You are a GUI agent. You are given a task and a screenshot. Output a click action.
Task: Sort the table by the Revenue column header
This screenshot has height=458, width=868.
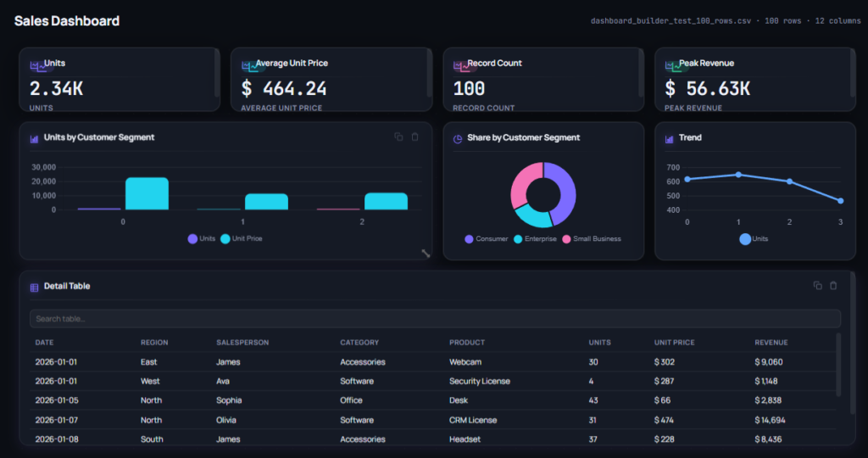pos(771,343)
